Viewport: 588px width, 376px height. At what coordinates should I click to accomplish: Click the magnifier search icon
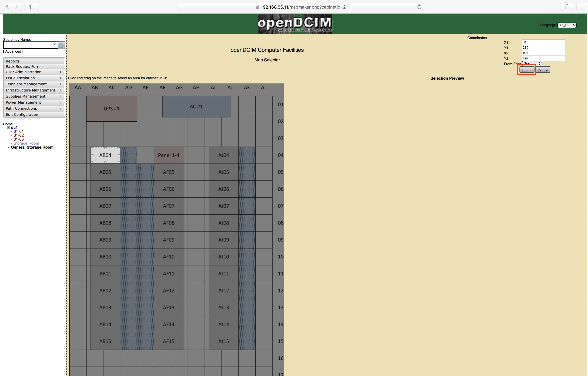click(x=62, y=45)
